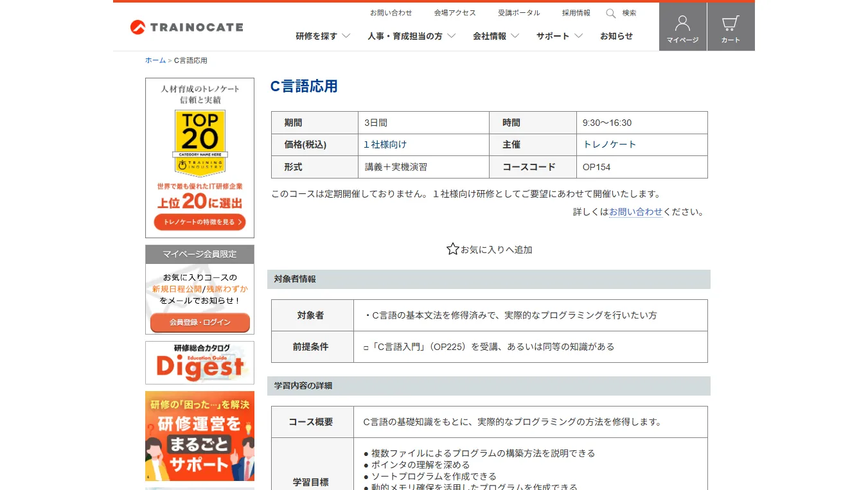This screenshot has width=868, height=490.
Task: Open the お知らせ menu item
Action: point(616,37)
